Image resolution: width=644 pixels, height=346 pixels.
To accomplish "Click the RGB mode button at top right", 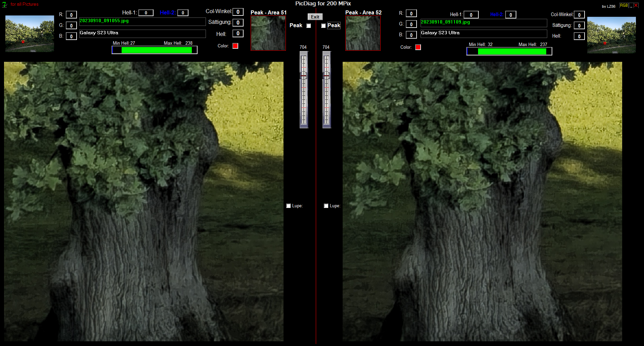I will pos(624,5).
